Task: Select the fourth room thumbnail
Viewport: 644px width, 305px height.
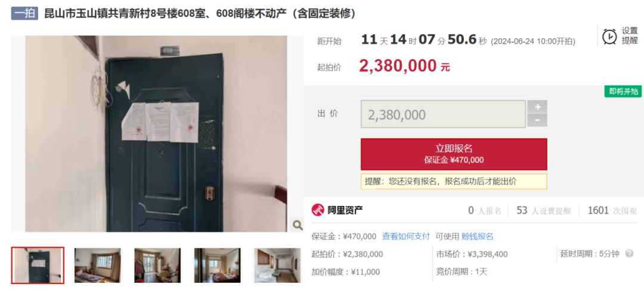Action: pyautogui.click(x=217, y=265)
